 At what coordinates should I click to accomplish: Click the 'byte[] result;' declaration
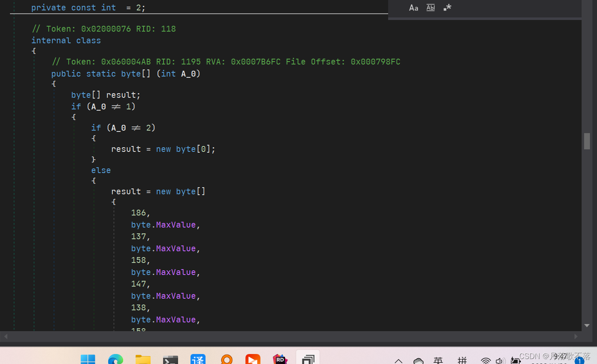[x=106, y=95]
